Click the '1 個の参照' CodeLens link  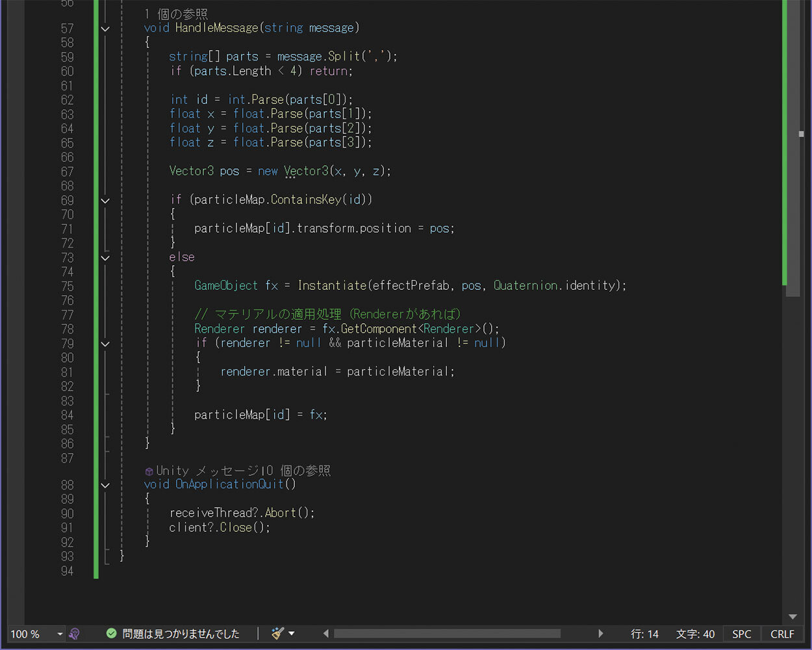175,14
